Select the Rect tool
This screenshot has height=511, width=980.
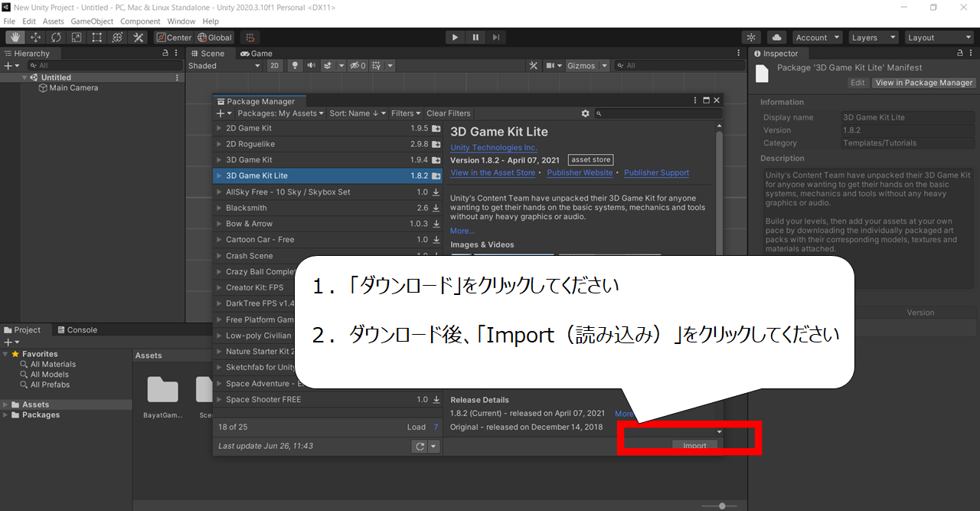(x=97, y=37)
